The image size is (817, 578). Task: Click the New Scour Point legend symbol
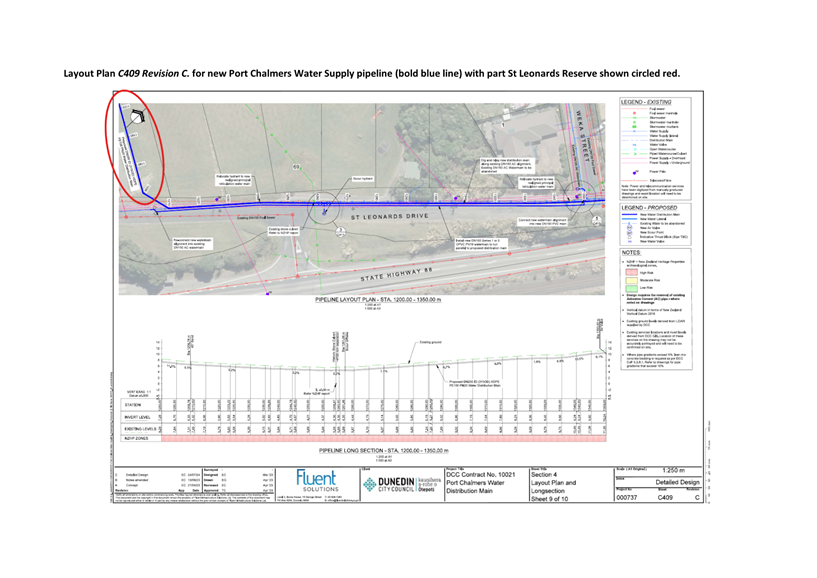(x=629, y=233)
